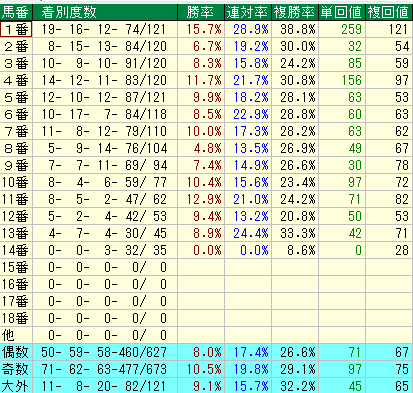The width and height of the screenshot is (413, 393).
Task: Select the 偶数 summary row label
Action: point(16,352)
